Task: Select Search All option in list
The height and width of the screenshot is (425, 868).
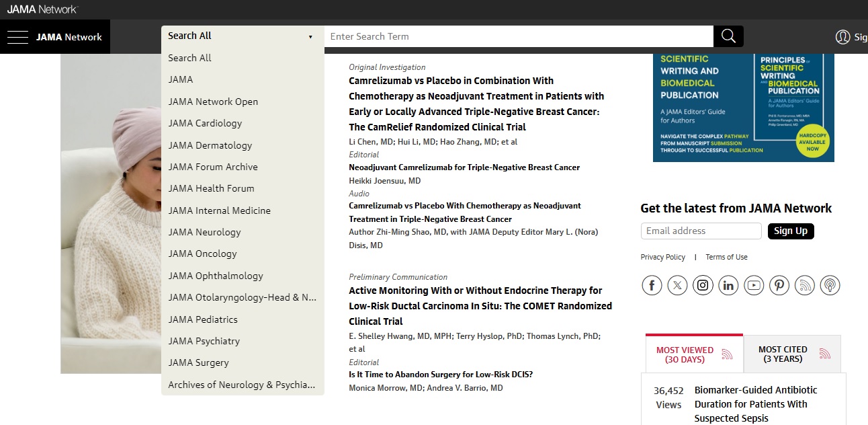Action: coord(243,58)
